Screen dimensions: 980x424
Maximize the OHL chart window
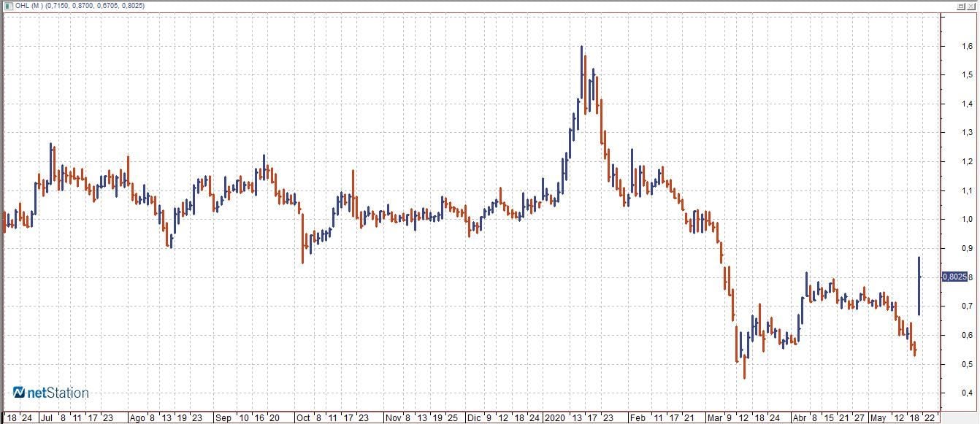click(x=962, y=5)
